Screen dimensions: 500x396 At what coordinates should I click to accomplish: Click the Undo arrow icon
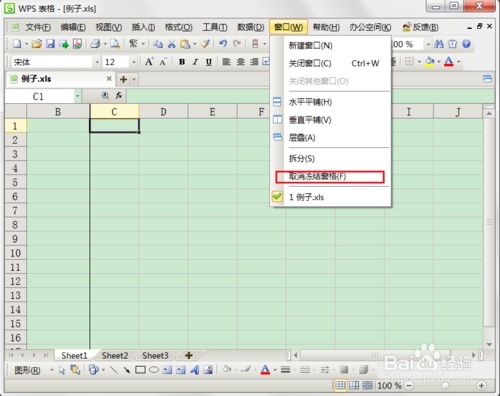pyautogui.click(x=223, y=44)
